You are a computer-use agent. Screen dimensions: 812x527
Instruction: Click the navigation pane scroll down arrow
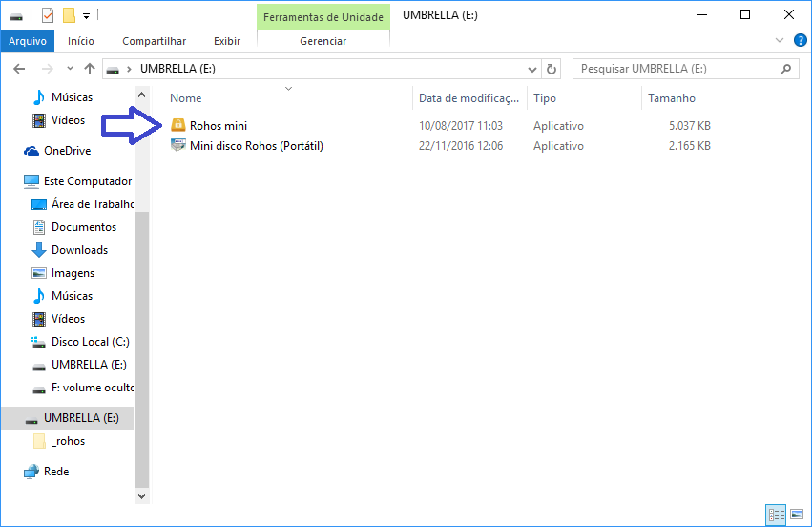pos(141,495)
